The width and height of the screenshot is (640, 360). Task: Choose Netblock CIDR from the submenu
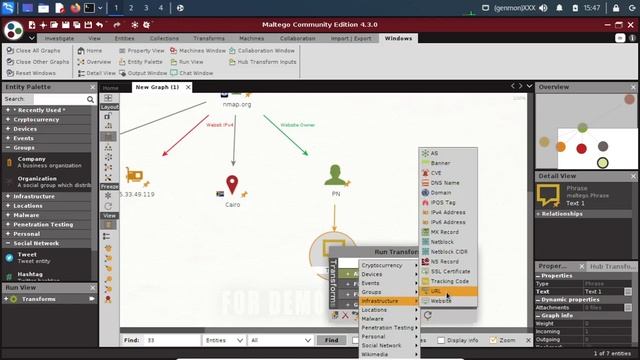pos(448,252)
